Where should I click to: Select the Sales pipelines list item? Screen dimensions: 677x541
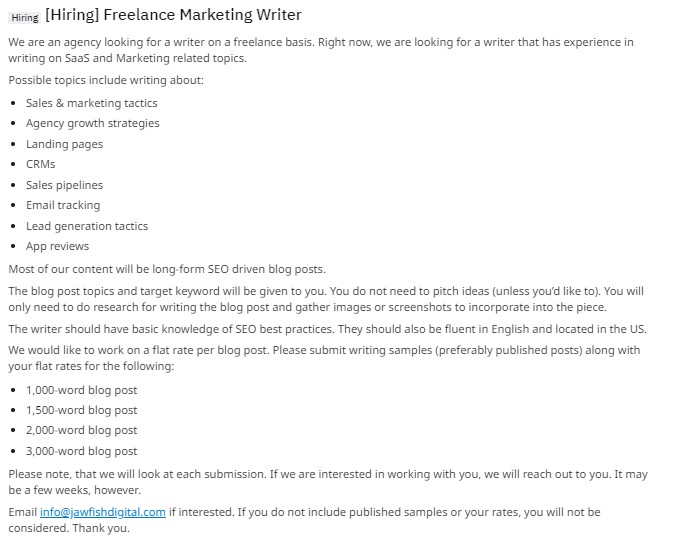64,185
